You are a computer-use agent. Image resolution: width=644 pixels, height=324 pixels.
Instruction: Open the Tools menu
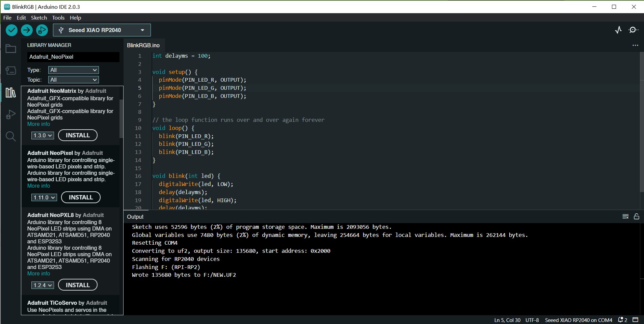pyautogui.click(x=58, y=18)
